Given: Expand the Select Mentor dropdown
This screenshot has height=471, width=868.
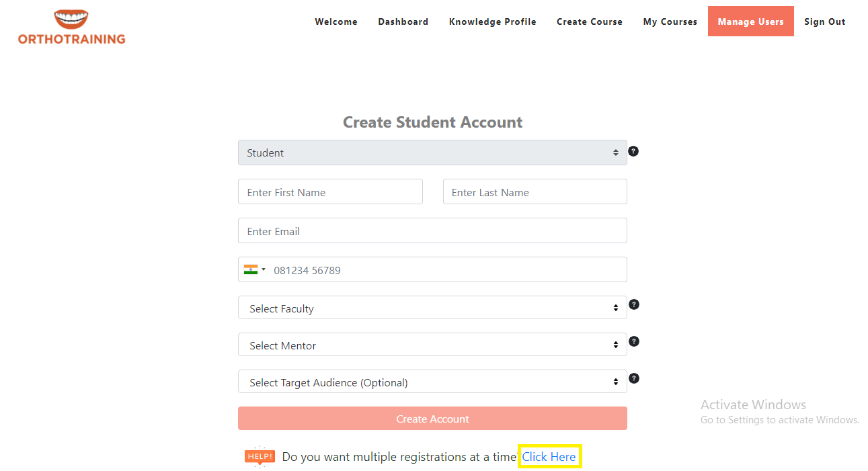Looking at the screenshot, I should pyautogui.click(x=432, y=345).
